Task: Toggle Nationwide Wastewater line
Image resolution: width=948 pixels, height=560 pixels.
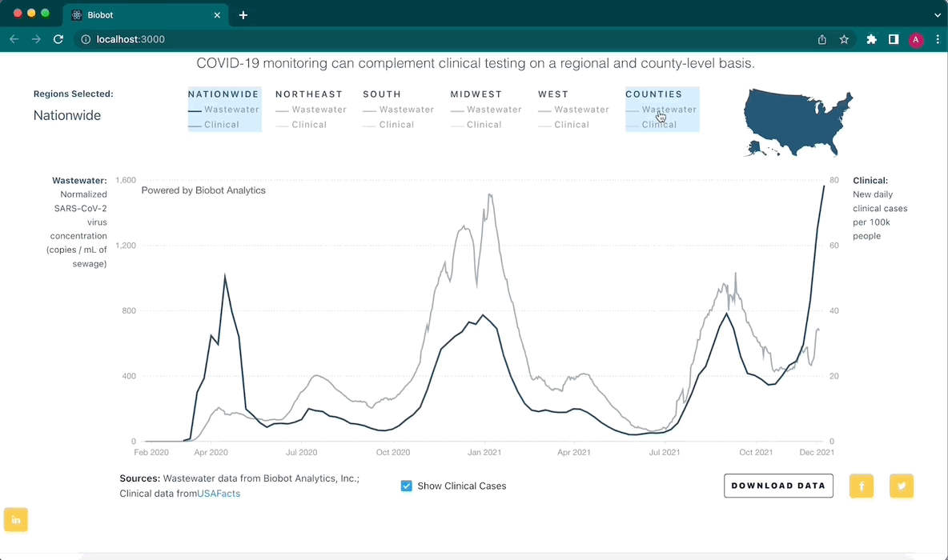Action: (223, 110)
